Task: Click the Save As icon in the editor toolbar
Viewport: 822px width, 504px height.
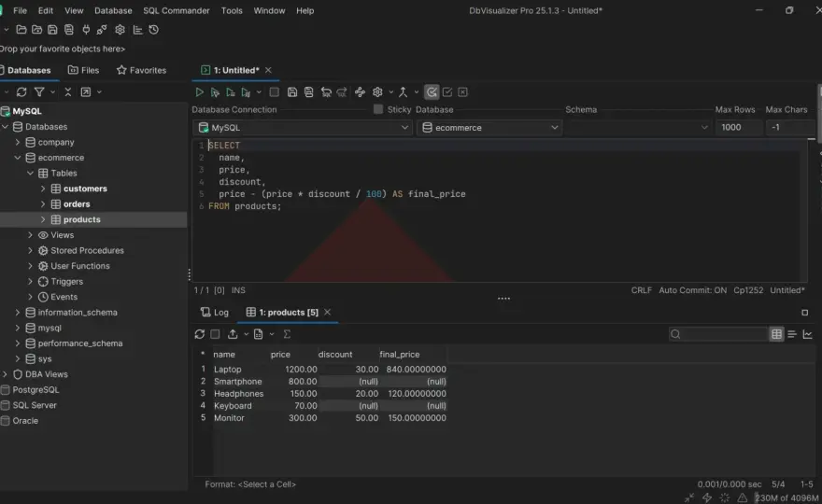Action: click(x=309, y=92)
